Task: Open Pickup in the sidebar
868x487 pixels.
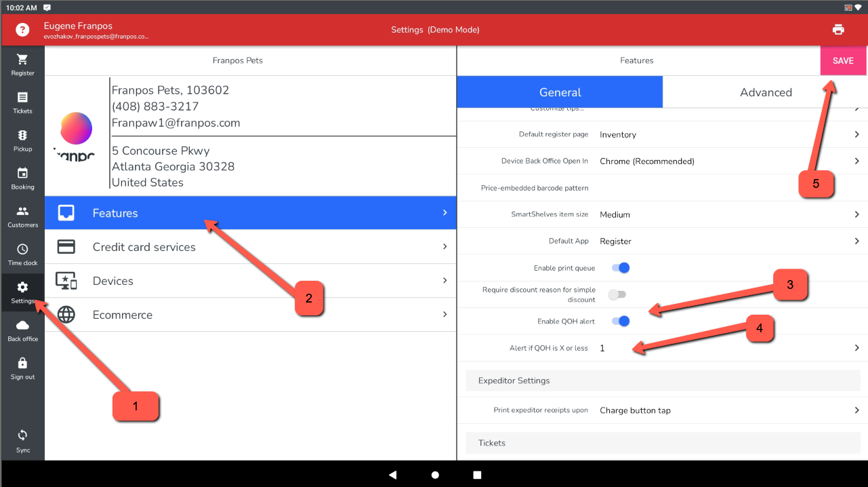Action: coord(22,140)
